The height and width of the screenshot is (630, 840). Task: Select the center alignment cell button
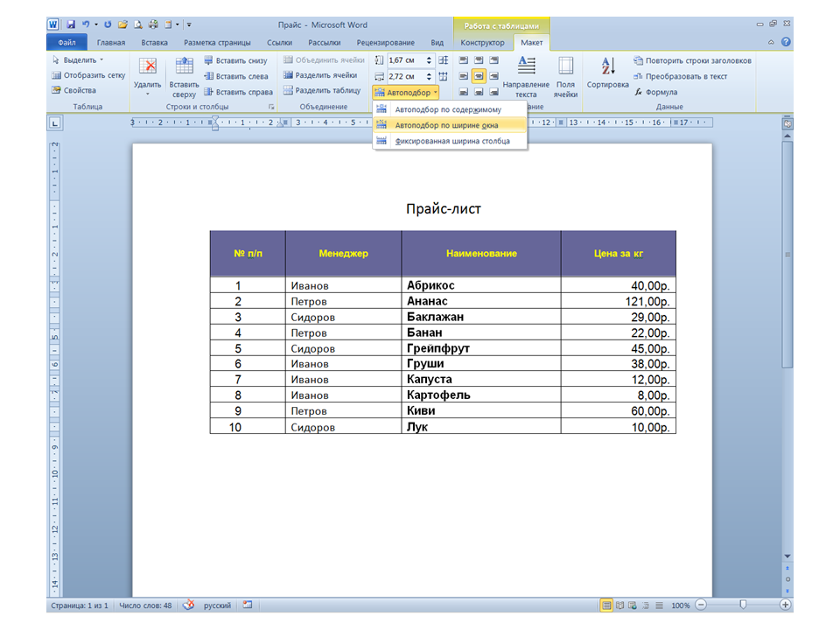[479, 75]
